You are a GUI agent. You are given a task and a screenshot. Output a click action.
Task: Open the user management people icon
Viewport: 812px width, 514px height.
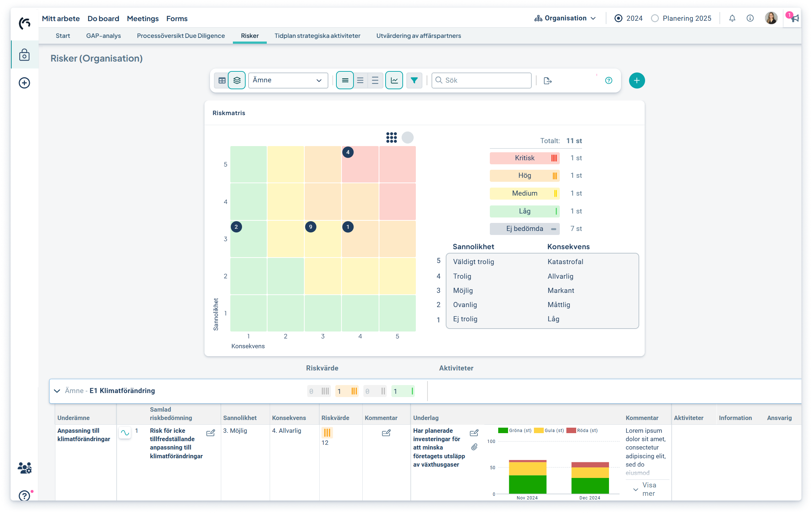point(24,468)
